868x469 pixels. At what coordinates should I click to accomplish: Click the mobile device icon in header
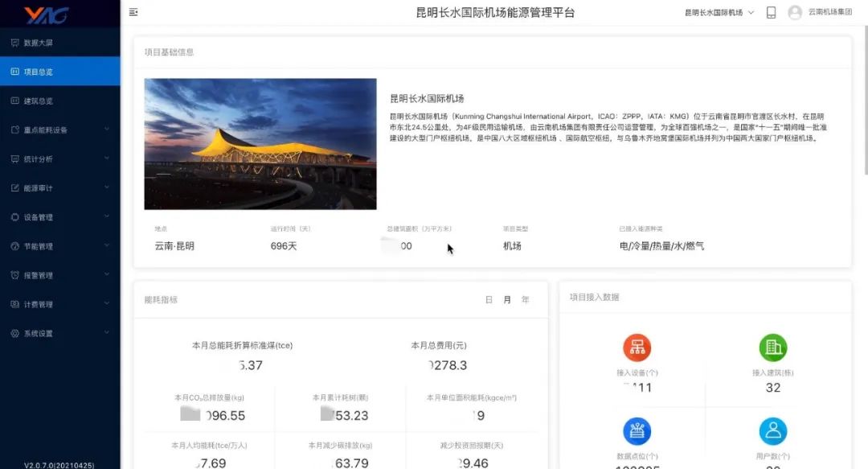771,12
